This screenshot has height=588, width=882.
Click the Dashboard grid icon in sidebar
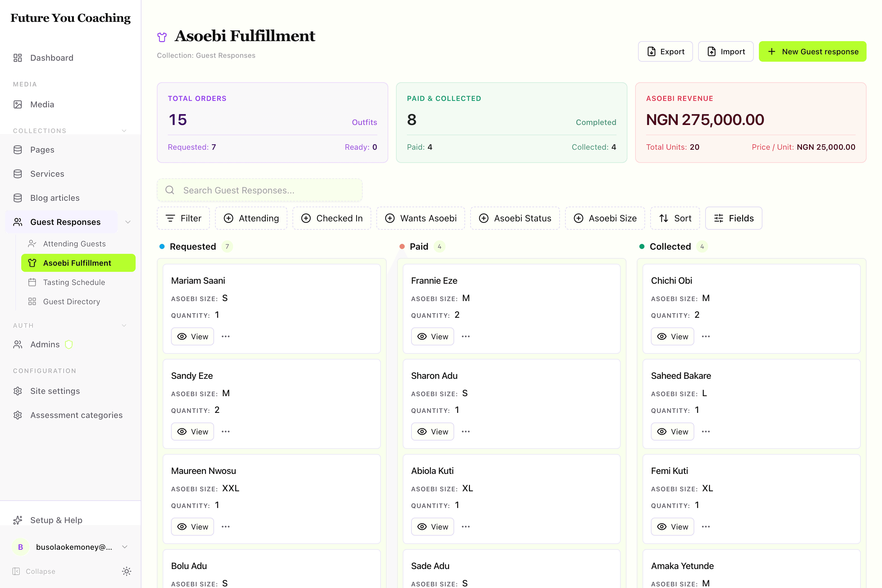[x=18, y=58]
